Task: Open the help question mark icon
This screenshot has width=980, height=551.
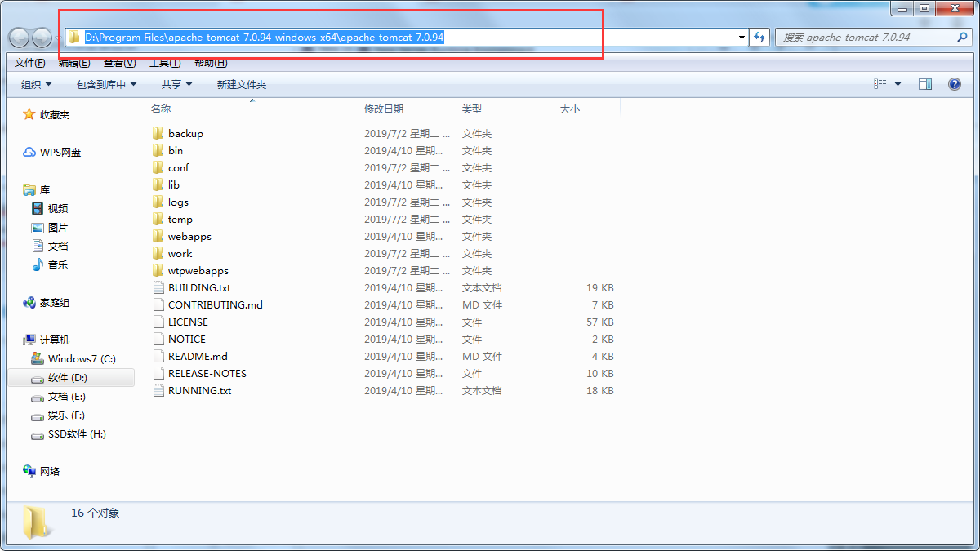Action: (954, 84)
